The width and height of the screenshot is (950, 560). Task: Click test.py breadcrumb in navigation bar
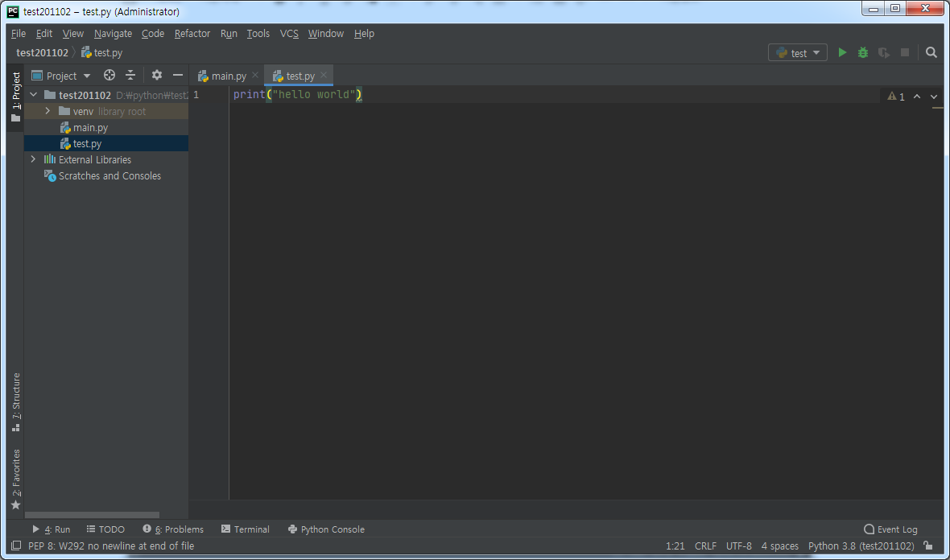point(101,52)
